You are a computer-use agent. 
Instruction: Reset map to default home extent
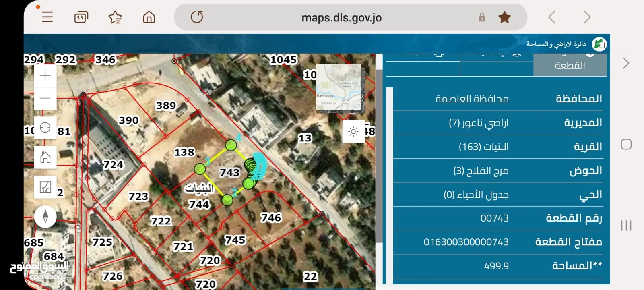45,157
